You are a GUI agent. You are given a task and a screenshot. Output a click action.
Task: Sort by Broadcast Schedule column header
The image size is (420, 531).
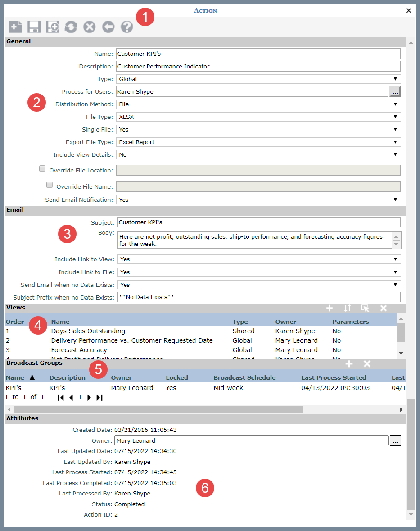pos(245,377)
